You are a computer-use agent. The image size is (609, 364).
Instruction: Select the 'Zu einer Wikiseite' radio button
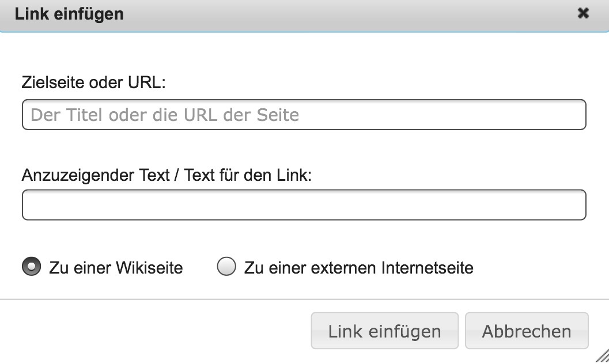31,267
